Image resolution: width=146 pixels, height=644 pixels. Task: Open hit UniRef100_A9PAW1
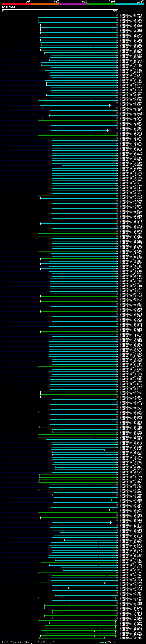(x=131, y=53)
